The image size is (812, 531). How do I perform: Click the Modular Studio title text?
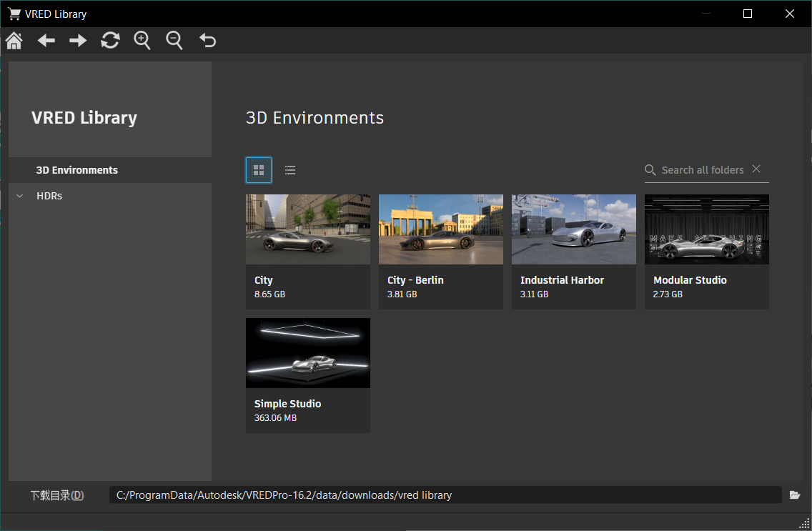point(690,280)
